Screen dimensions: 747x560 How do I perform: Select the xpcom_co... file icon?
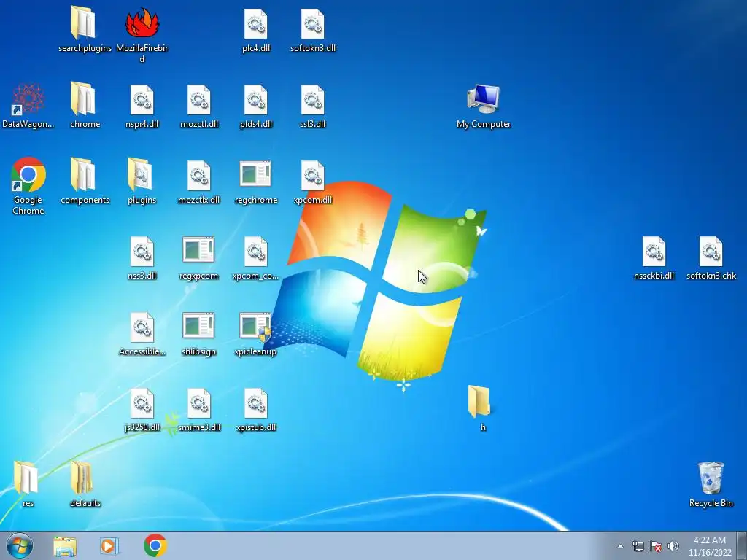[x=256, y=252]
